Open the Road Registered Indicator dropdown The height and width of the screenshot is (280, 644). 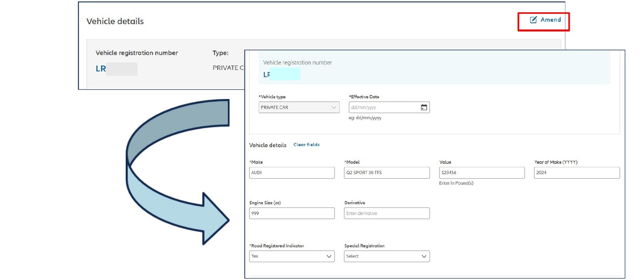click(292, 256)
